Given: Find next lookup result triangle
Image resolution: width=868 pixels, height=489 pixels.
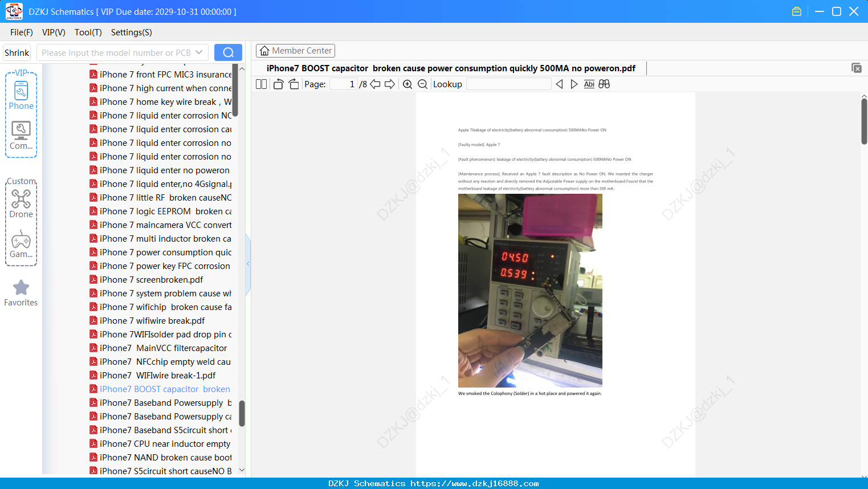Looking at the screenshot, I should click(574, 84).
